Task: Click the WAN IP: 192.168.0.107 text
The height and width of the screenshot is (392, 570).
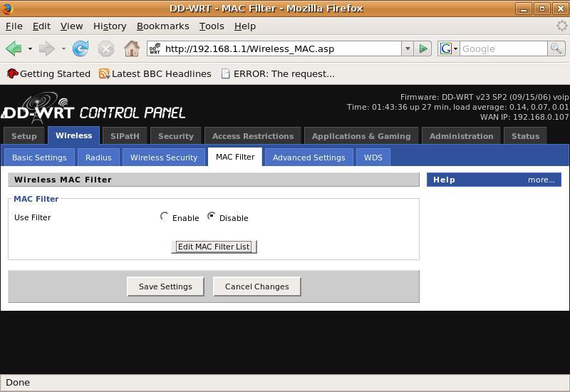Action: (x=524, y=117)
